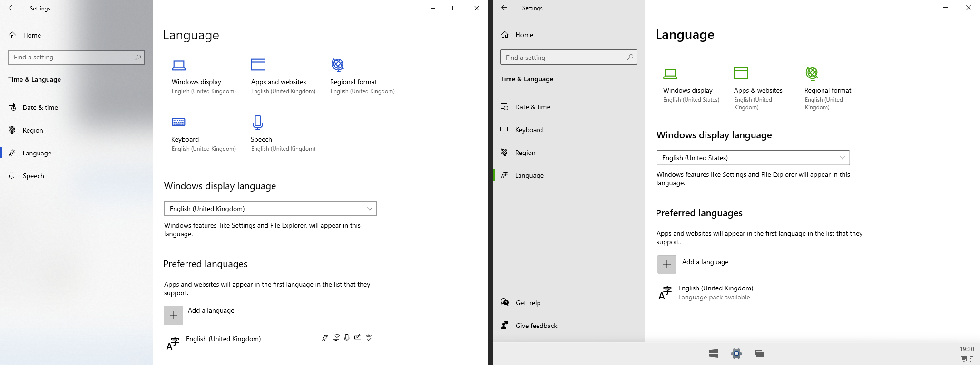Click Settings gear icon on the taskbar
Image resolution: width=980 pixels, height=365 pixels.
[736, 353]
